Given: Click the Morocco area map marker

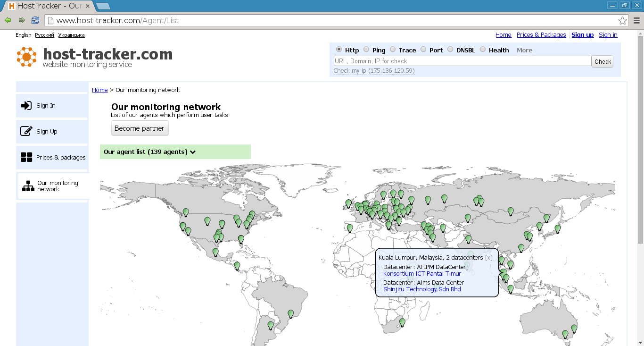Looking at the screenshot, I should click(350, 229).
